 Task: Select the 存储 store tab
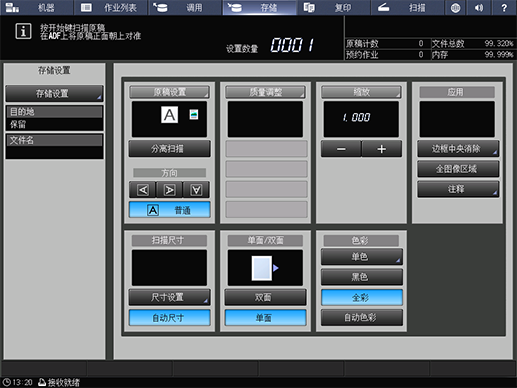(259, 7)
